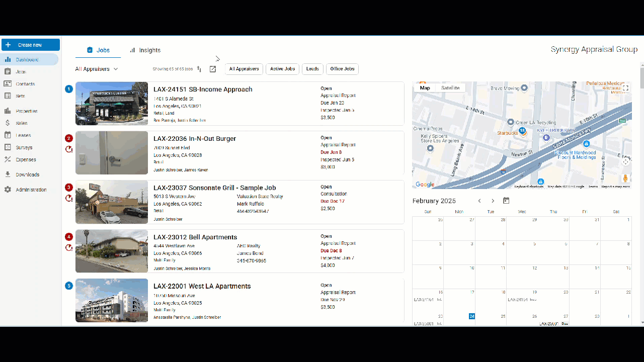Open the calendar date picker icon
The height and width of the screenshot is (362, 644).
coord(506,201)
